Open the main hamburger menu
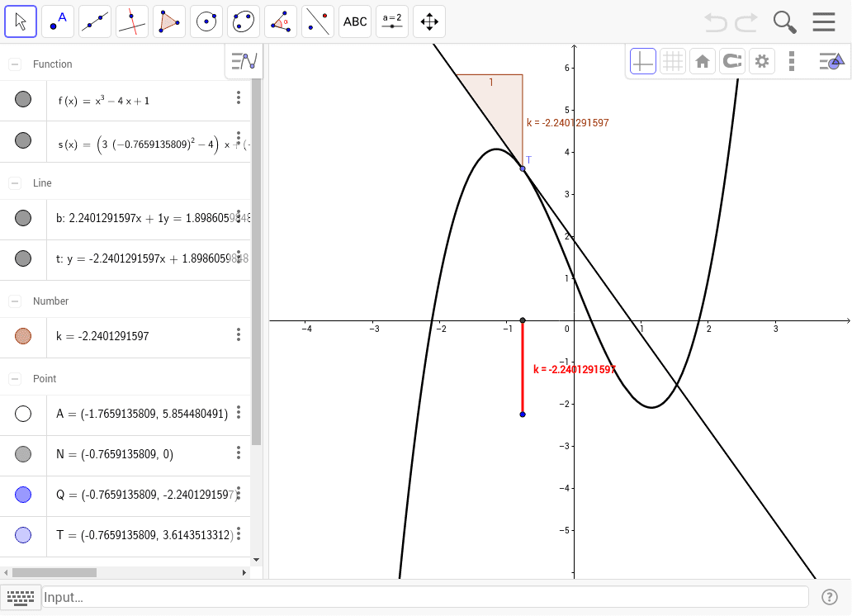852x616 pixels. coord(824,21)
